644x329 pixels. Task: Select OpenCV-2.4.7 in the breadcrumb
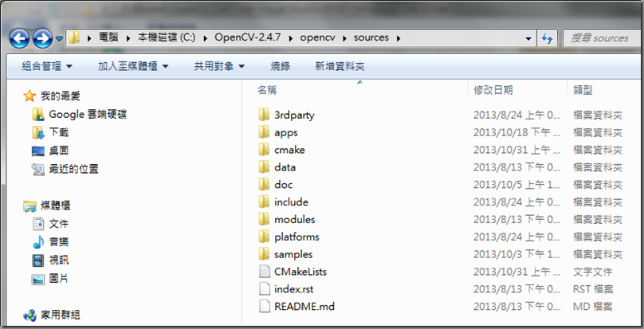pyautogui.click(x=247, y=37)
